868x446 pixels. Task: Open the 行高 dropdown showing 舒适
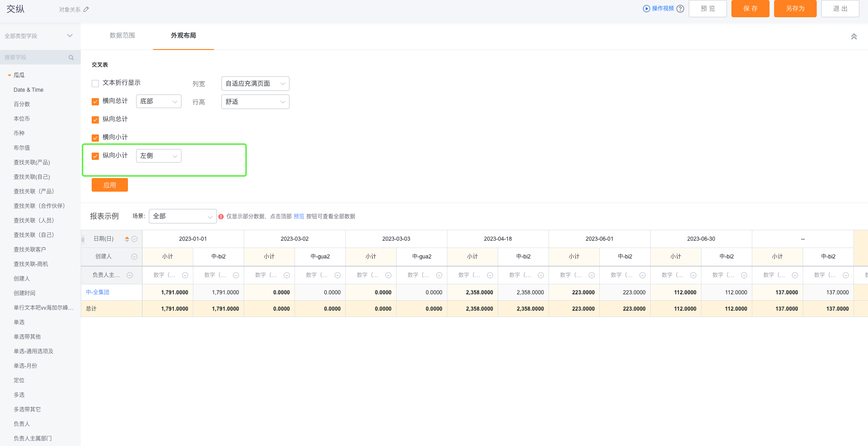(x=255, y=101)
